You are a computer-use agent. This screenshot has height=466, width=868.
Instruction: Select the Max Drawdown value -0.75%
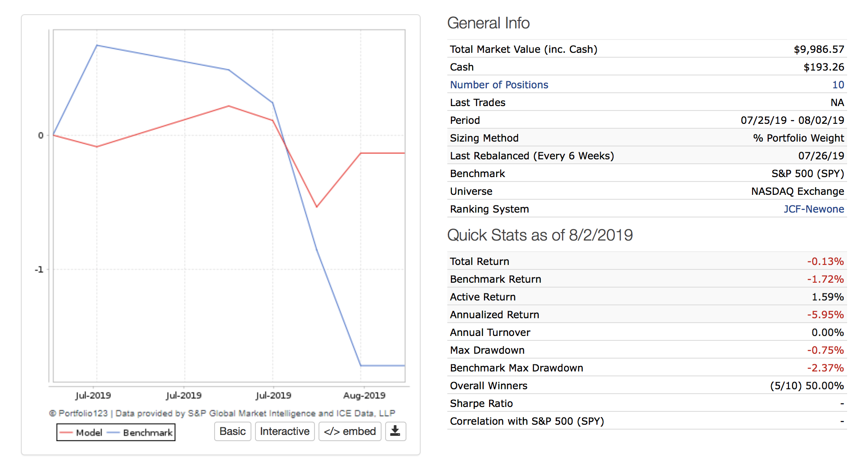point(825,350)
